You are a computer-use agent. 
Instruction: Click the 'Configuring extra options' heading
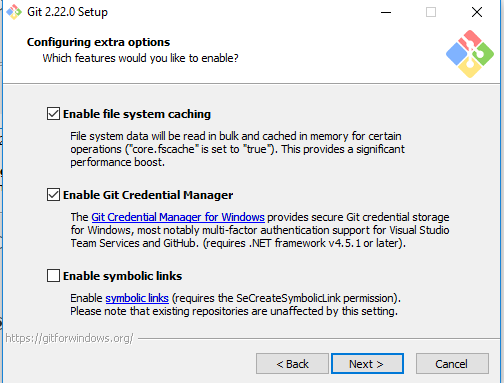coord(98,42)
